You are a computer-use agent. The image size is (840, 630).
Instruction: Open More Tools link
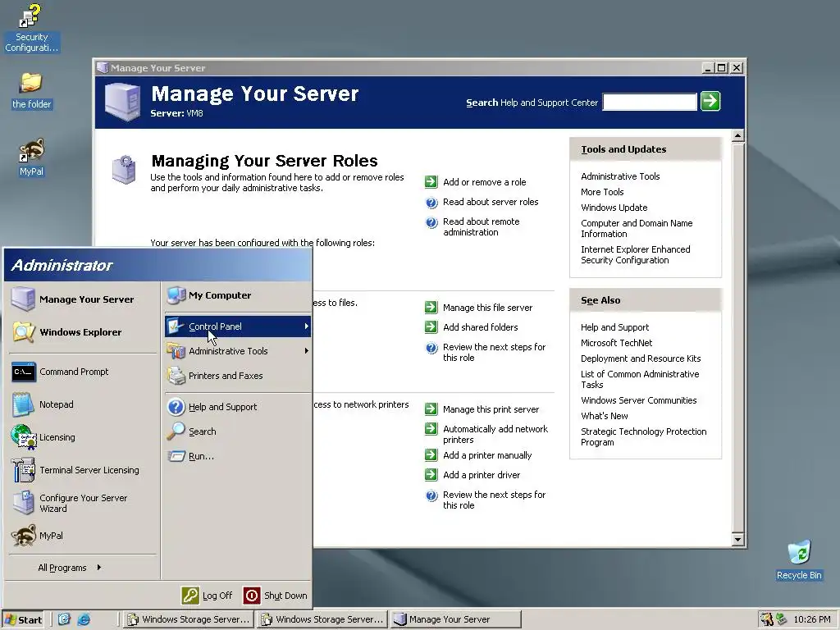coord(602,192)
